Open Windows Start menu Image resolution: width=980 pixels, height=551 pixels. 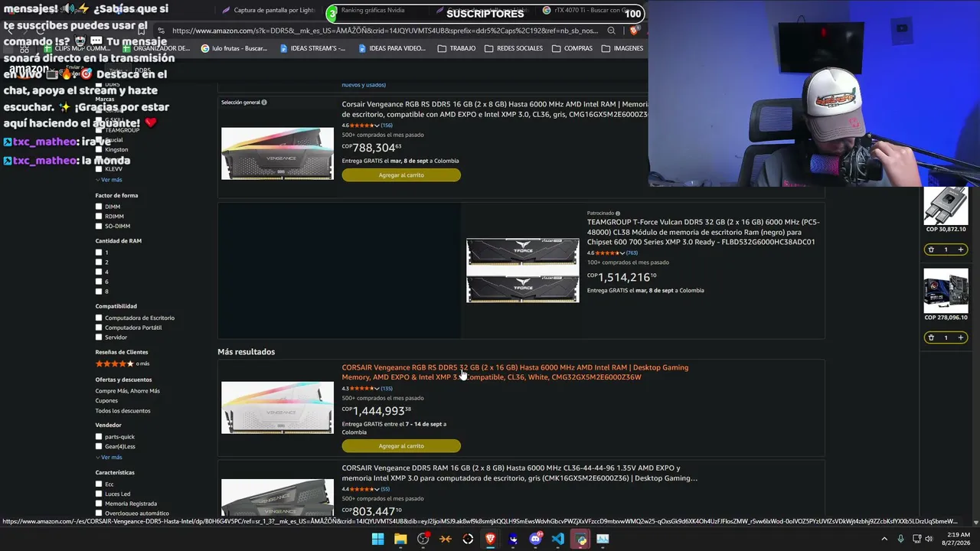377,539
